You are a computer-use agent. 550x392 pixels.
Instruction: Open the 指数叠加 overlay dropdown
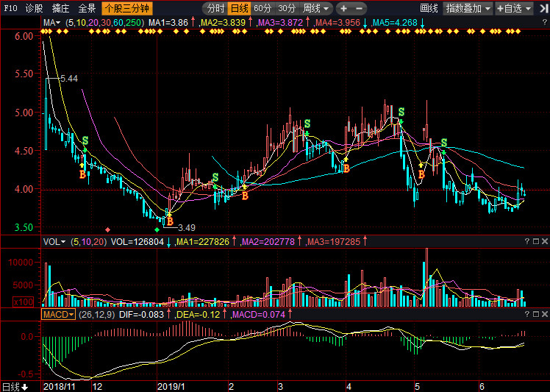[x=468, y=9]
